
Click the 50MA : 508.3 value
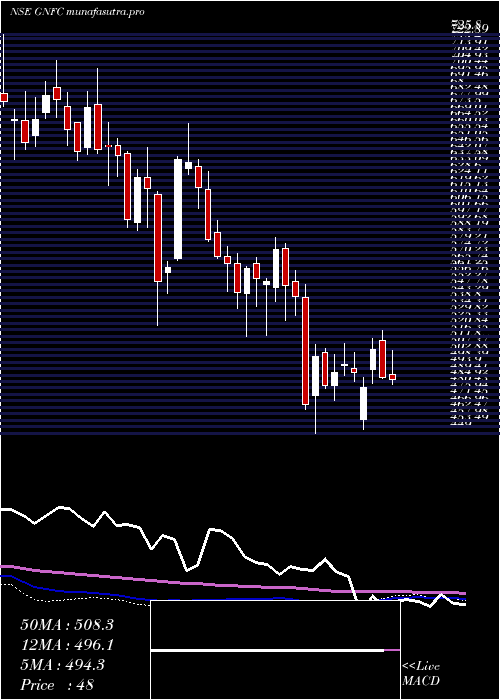(67, 625)
